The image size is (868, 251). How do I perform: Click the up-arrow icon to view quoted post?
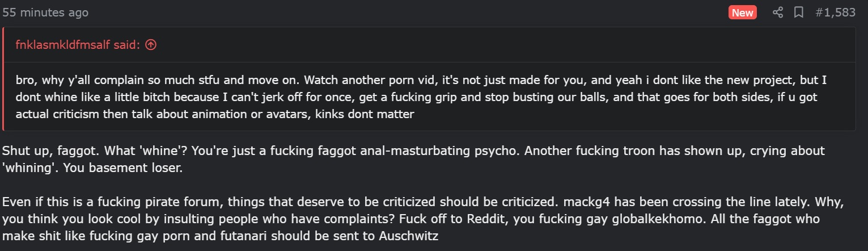click(x=150, y=45)
